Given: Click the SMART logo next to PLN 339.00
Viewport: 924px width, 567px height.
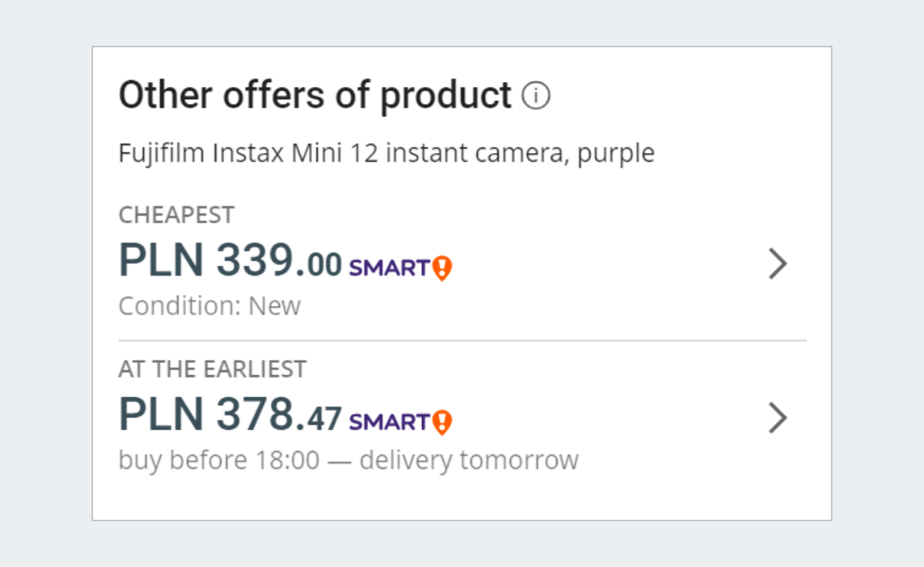Looking at the screenshot, I should [x=389, y=268].
